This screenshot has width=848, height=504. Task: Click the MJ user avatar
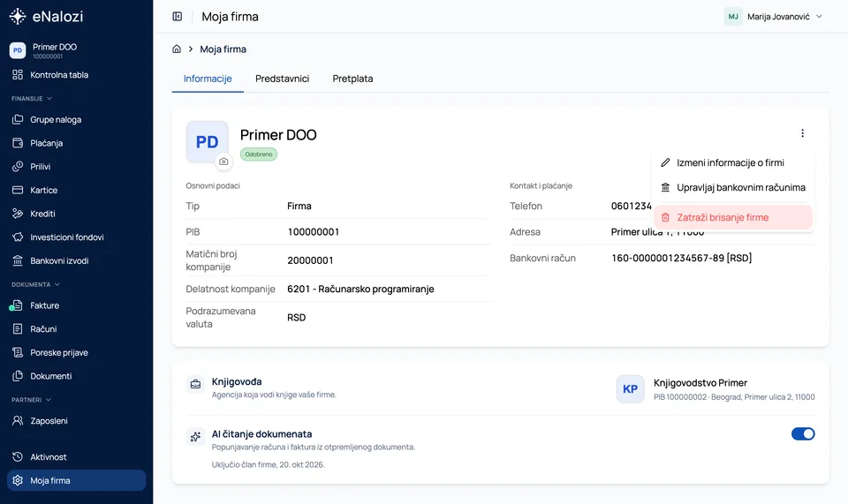[x=733, y=17]
